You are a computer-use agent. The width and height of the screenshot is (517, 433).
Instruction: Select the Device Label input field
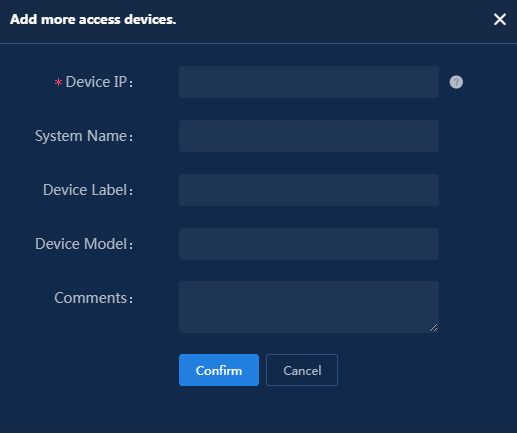click(309, 190)
